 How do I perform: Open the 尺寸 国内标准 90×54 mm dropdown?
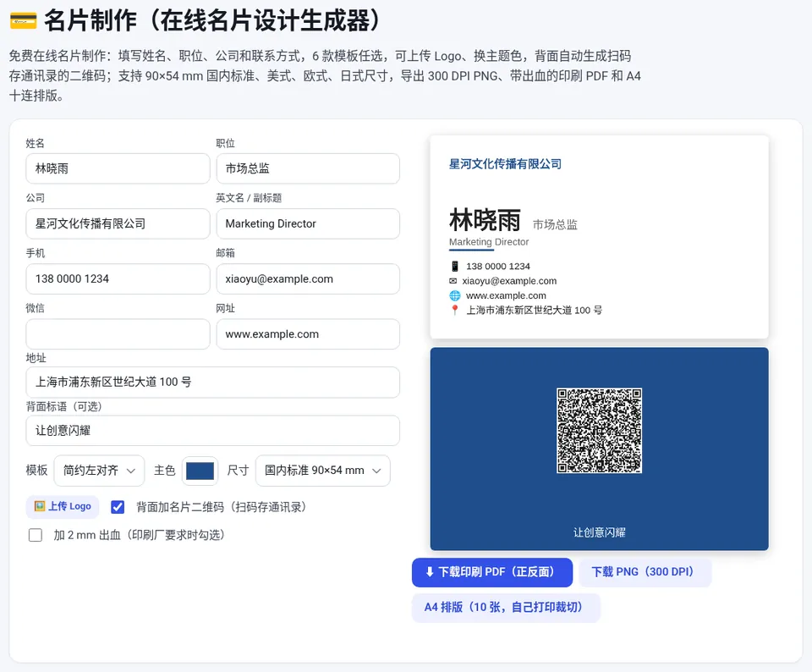click(322, 471)
